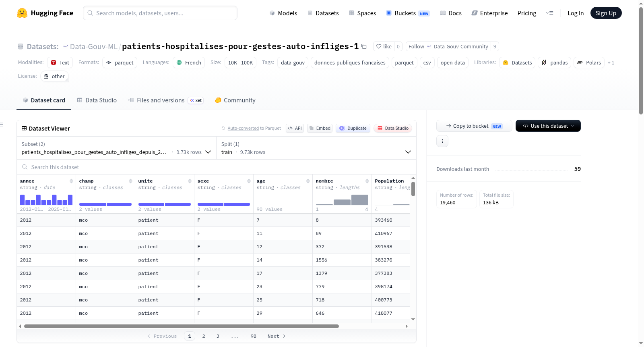Go to page 2 of results

(204, 336)
